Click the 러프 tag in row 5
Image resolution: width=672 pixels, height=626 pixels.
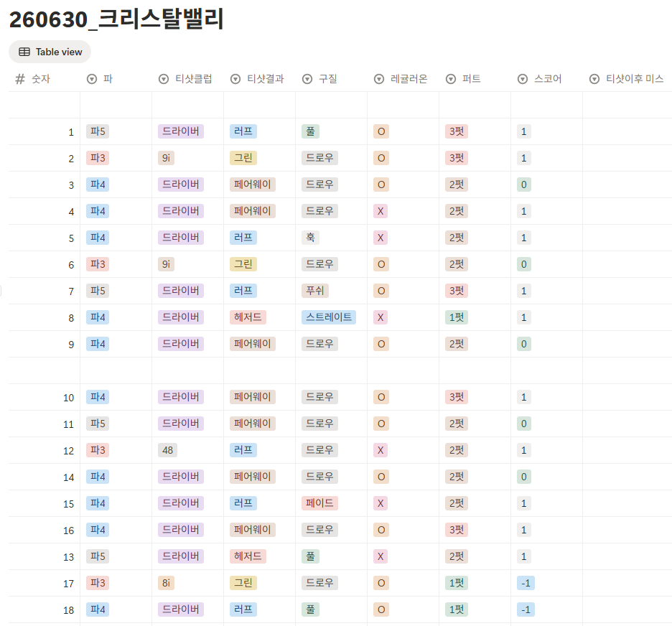(243, 238)
